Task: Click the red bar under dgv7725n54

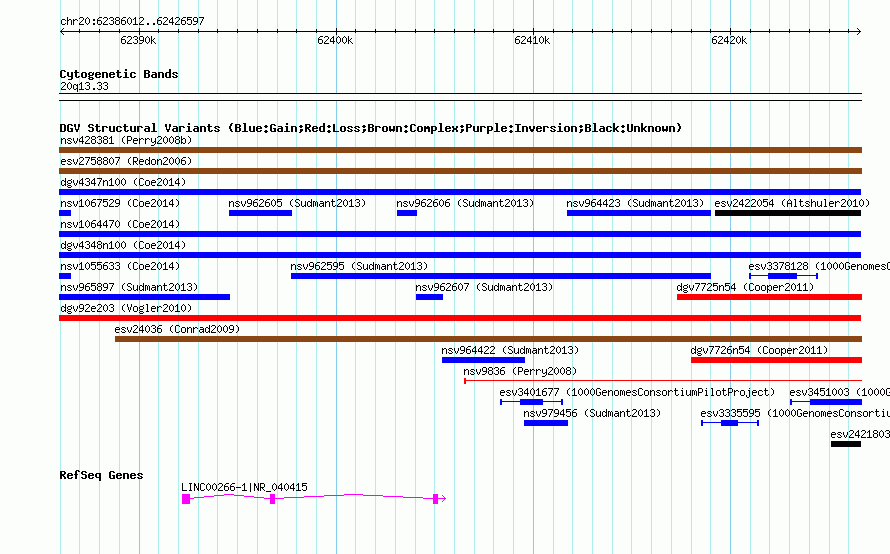Action: [769, 297]
